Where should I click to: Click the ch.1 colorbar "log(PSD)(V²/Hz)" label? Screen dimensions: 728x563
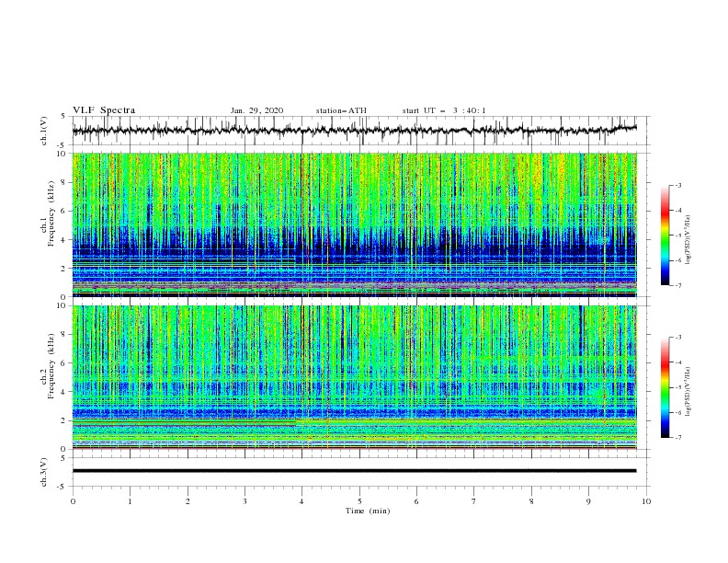point(688,240)
